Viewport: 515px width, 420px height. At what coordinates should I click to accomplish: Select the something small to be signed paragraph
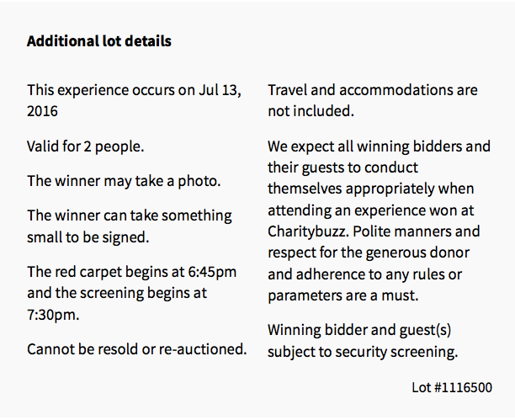pyautogui.click(x=130, y=226)
